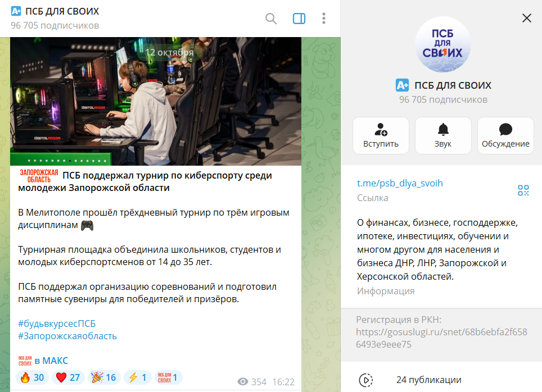Open the t.me/psb_dlya_svoih link
The image size is (542, 392).
tap(400, 183)
